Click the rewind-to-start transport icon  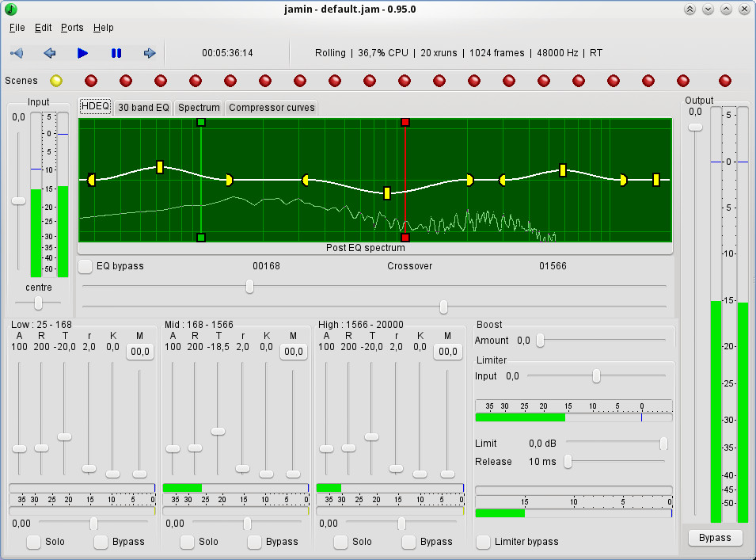click(17, 53)
